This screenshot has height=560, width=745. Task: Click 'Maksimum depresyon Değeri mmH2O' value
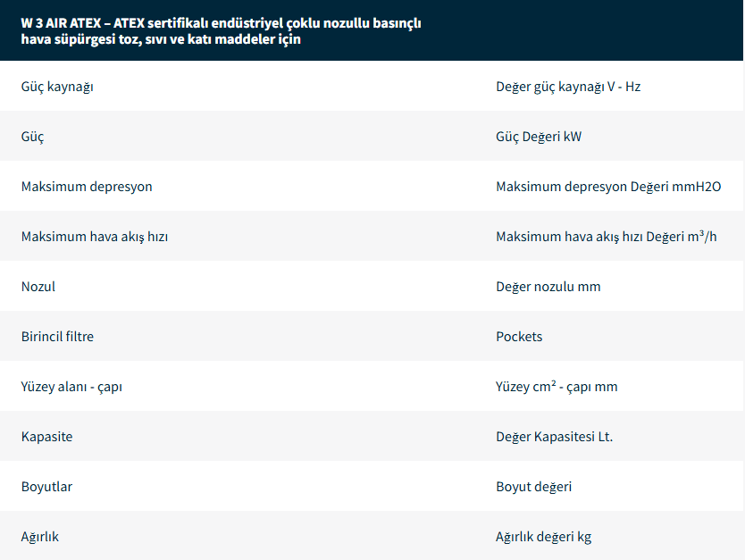click(608, 187)
